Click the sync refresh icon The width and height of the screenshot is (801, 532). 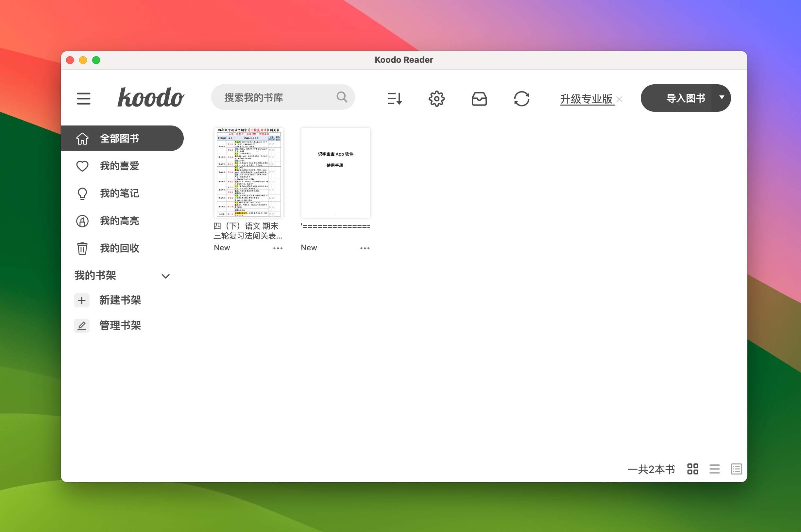[x=522, y=99]
